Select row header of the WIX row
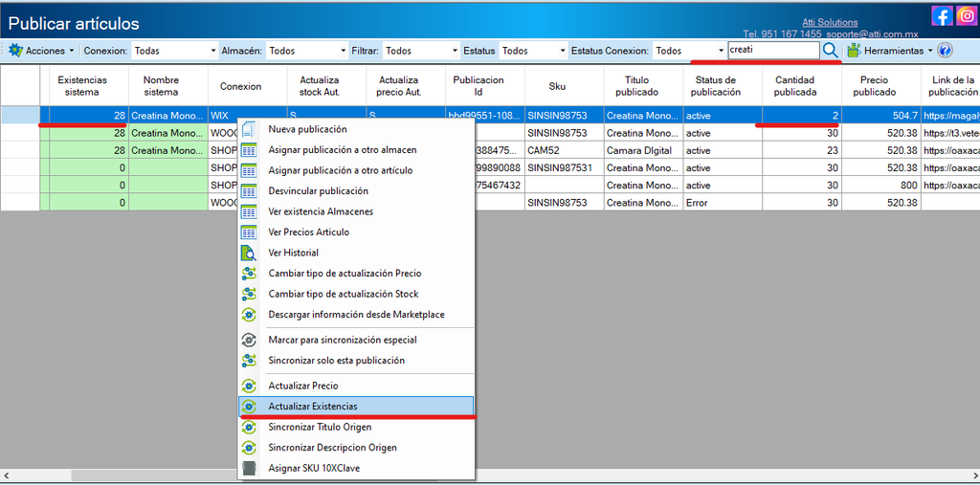The height and width of the screenshot is (485, 980). 20,116
